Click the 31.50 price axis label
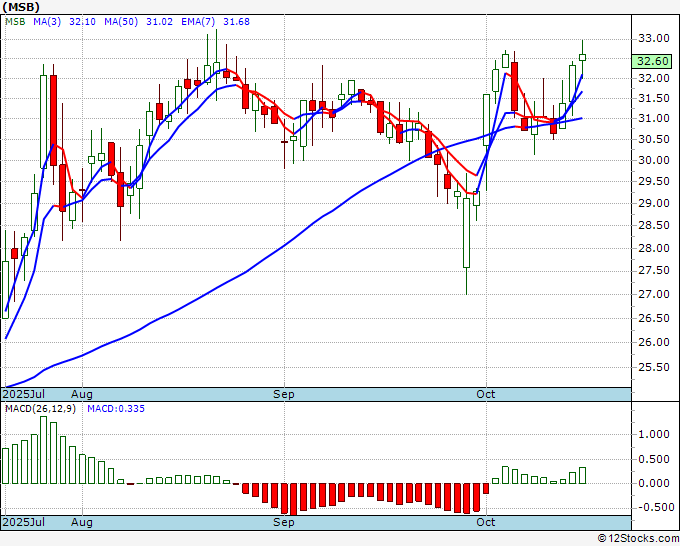The image size is (680, 546). point(654,98)
